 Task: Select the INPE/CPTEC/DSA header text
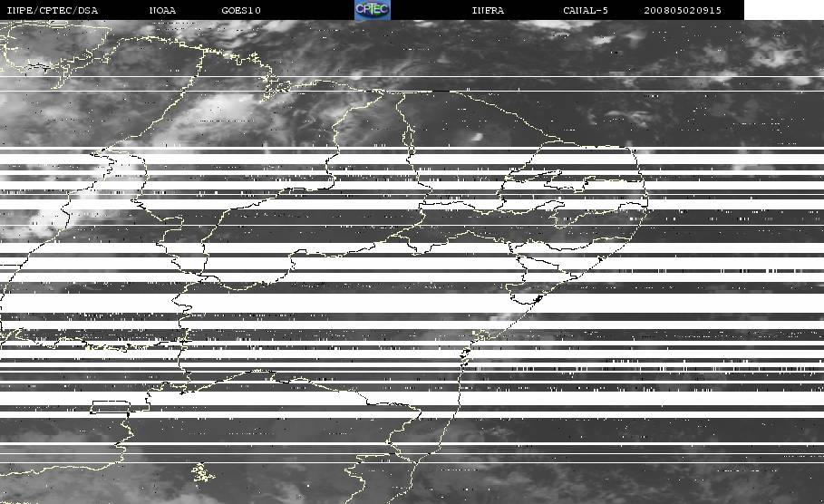point(52,10)
